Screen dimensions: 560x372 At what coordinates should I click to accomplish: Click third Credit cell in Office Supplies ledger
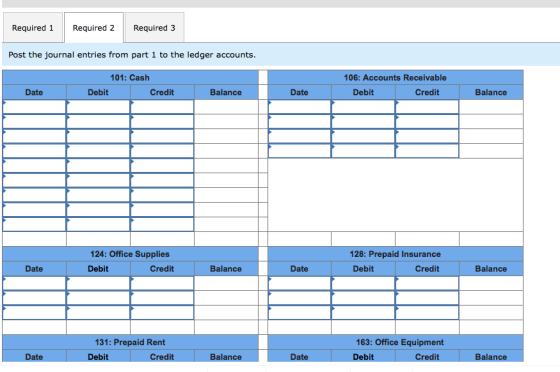pos(162,312)
